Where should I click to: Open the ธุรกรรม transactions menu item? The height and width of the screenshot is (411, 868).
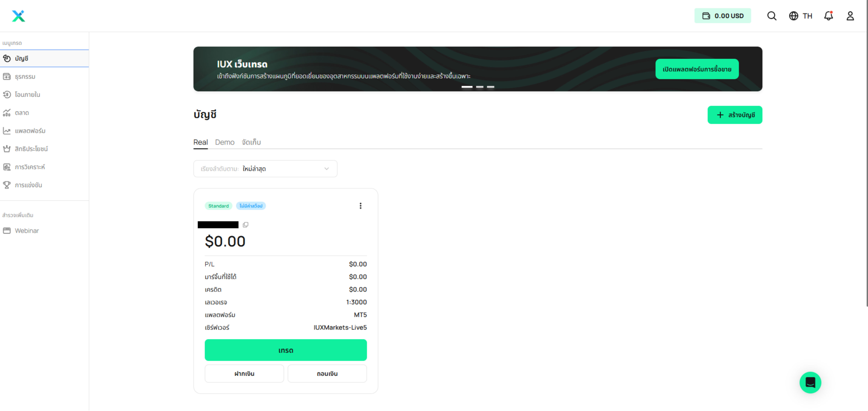[x=25, y=76]
